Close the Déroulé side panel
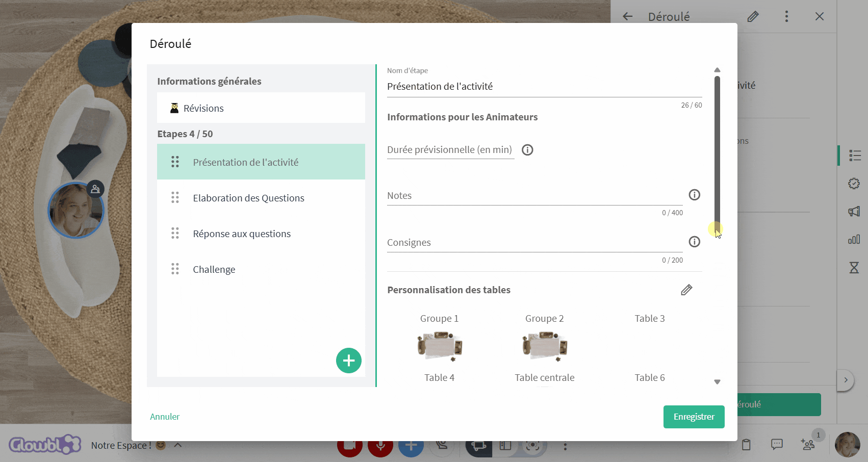 [820, 16]
